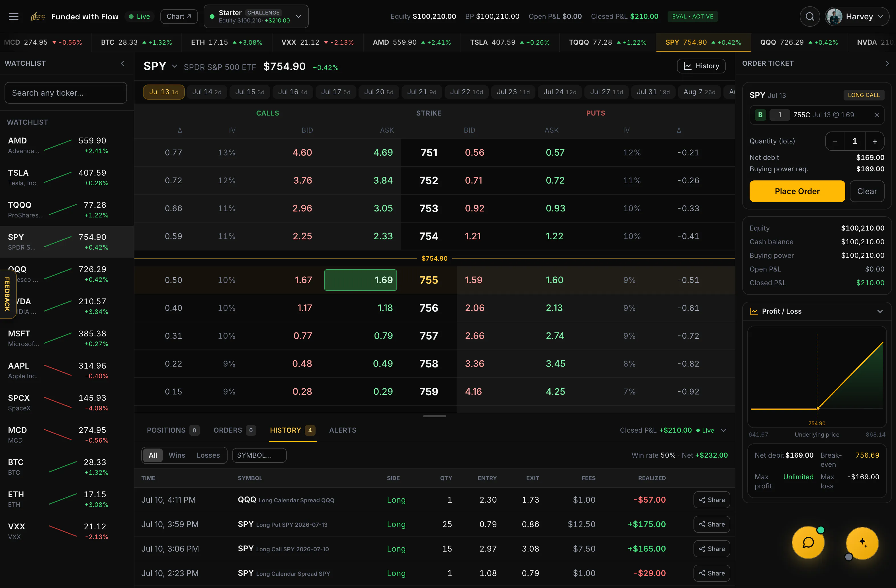Select the Jul 31 19d expiration
Image resolution: width=896 pixels, height=588 pixels.
point(653,92)
